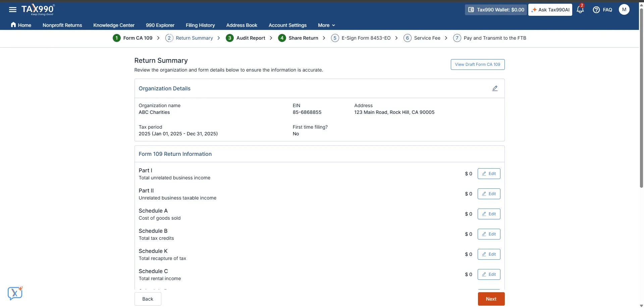
Task: Open the FAQ help icon
Action: 602,9
